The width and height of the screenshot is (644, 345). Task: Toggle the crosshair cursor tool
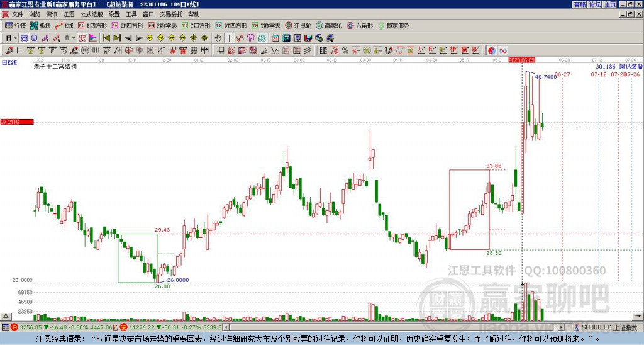pyautogui.click(x=229, y=38)
